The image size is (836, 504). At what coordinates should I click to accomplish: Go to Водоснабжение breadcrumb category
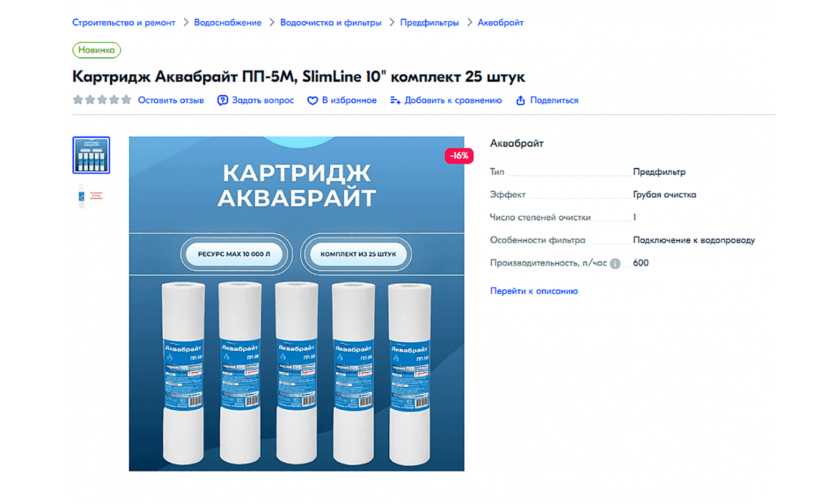[228, 22]
